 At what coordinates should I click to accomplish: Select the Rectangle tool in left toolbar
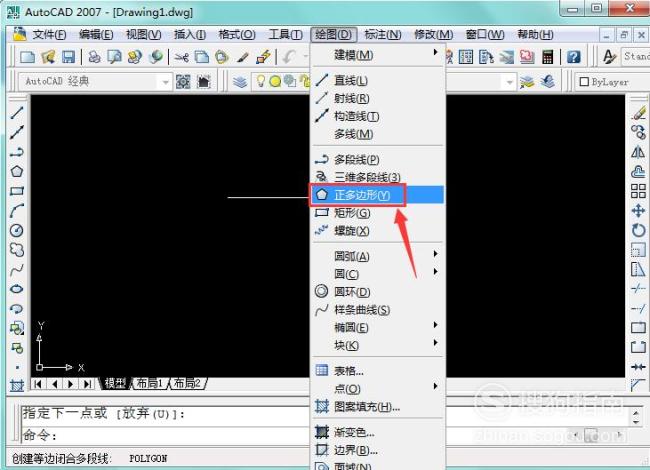click(x=17, y=191)
